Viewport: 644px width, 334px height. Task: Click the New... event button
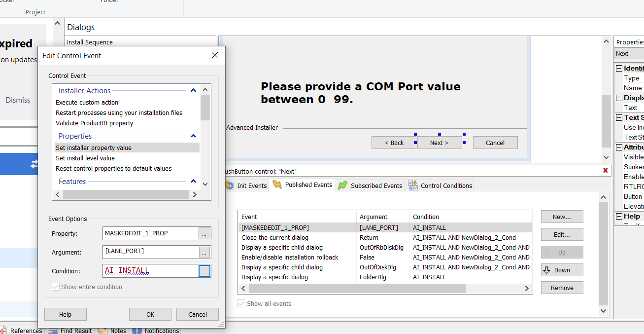[562, 217]
